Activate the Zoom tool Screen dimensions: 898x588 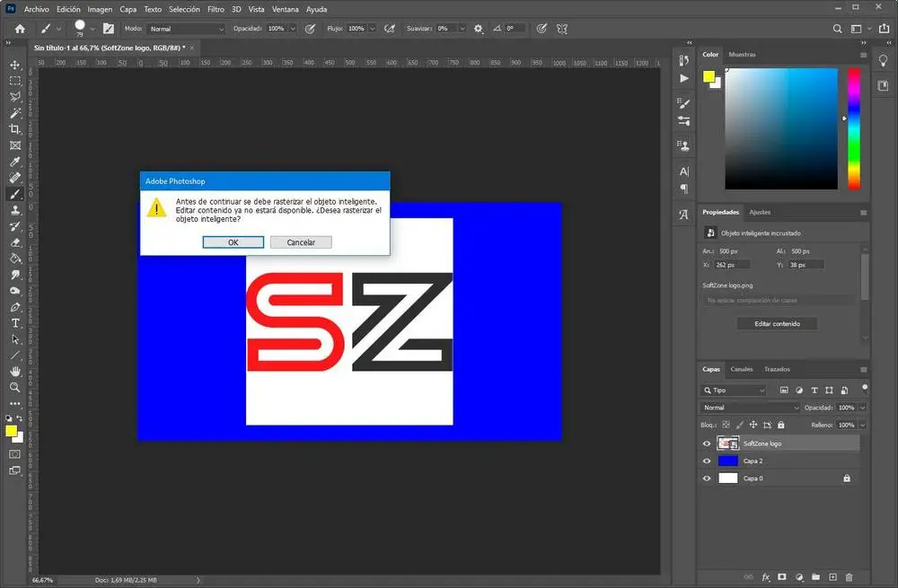[x=15, y=388]
